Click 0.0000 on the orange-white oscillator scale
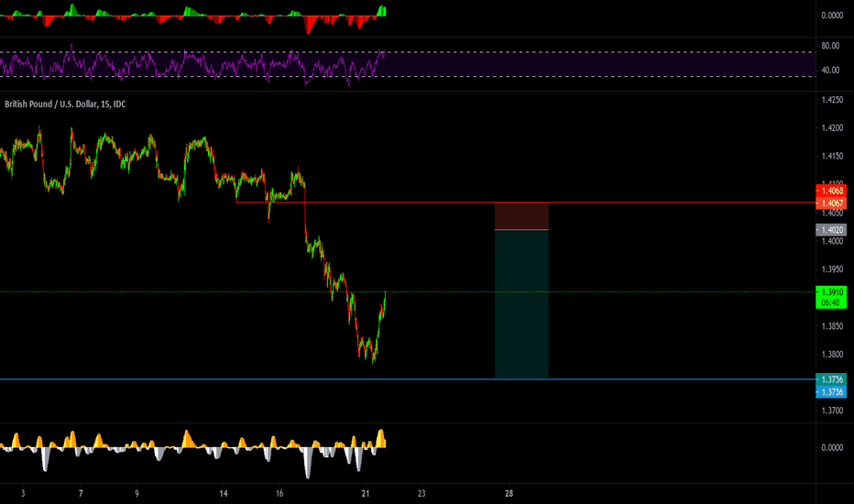Screen dimensions: 854x504 [x=832, y=447]
